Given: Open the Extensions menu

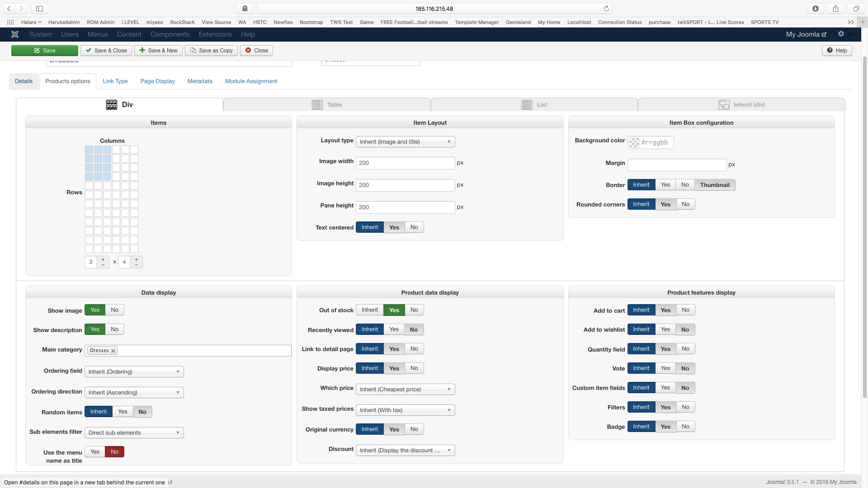Looking at the screenshot, I should (x=215, y=34).
